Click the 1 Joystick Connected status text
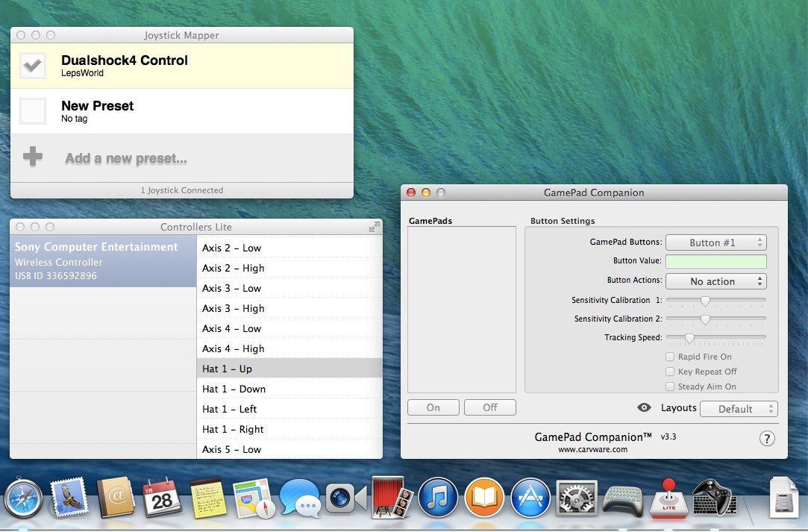Image resolution: width=808 pixels, height=532 pixels. (182, 190)
